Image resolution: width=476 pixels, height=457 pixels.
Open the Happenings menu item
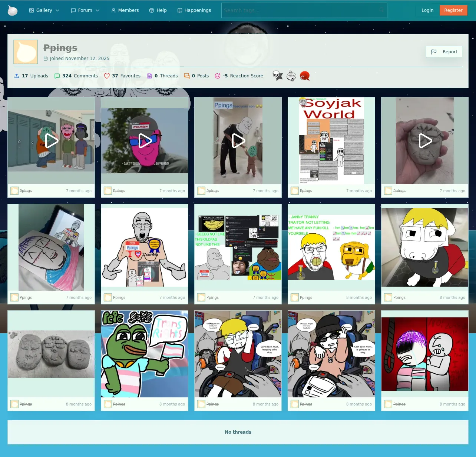194,10
